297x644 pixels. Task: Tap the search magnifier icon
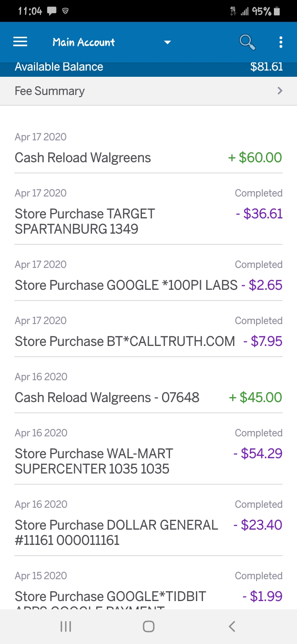tap(247, 42)
